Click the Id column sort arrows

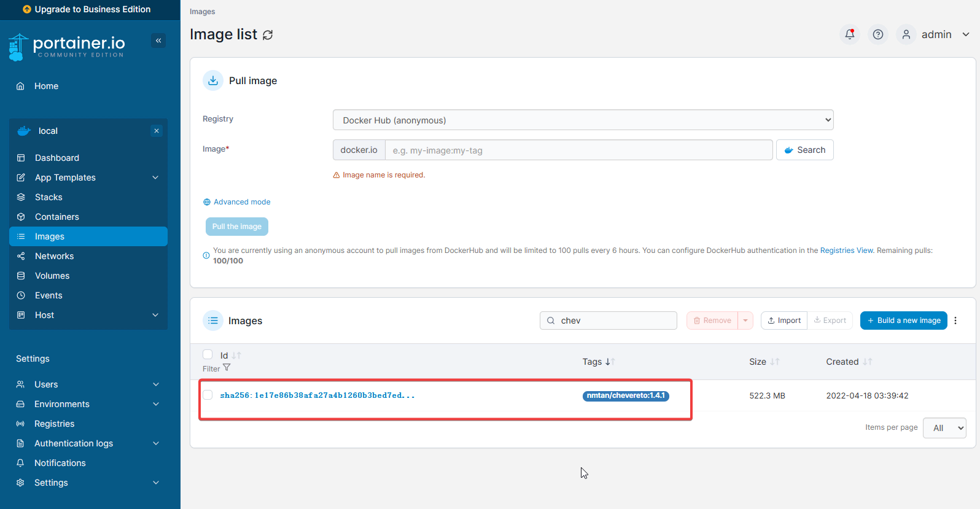[236, 356]
